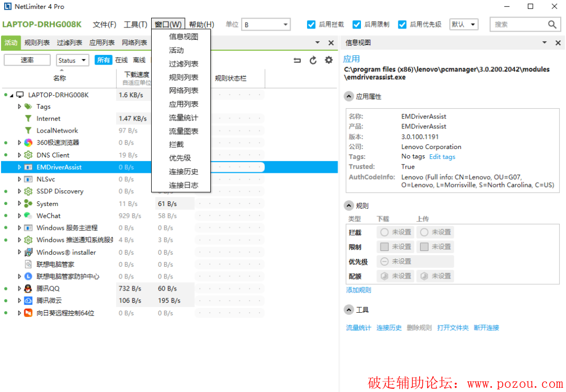Select the 拦截 download radio button
Viewport: 566px width, 392px height.
click(x=384, y=232)
